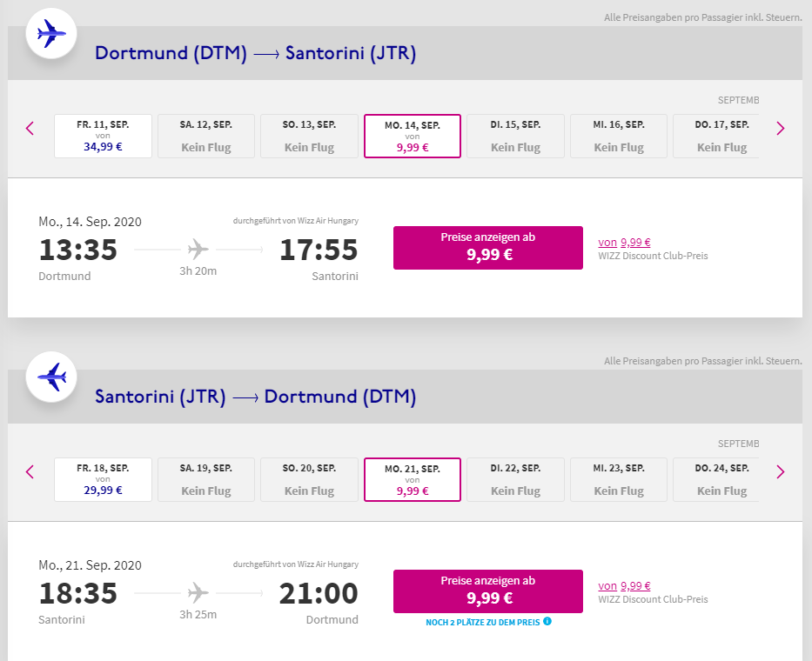Click the outbound flight airplane icon
The width and height of the screenshot is (812, 661).
point(51,34)
